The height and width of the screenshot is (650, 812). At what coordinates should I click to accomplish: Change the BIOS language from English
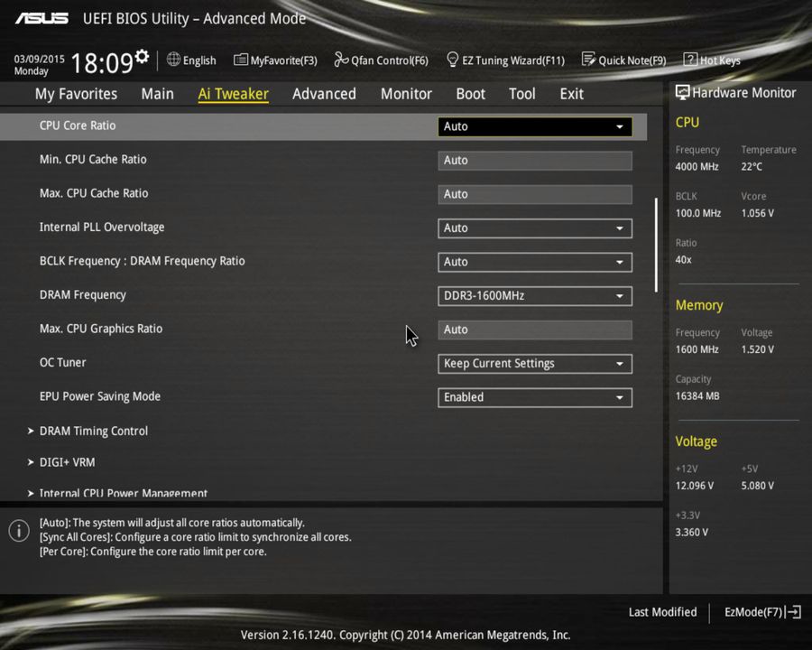(191, 60)
